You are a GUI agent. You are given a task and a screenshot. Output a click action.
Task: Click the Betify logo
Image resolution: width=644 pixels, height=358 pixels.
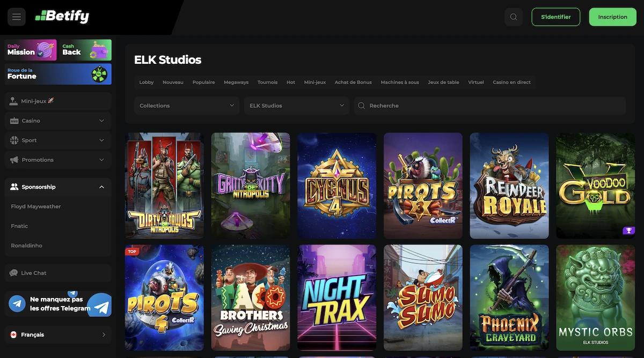[x=62, y=17]
